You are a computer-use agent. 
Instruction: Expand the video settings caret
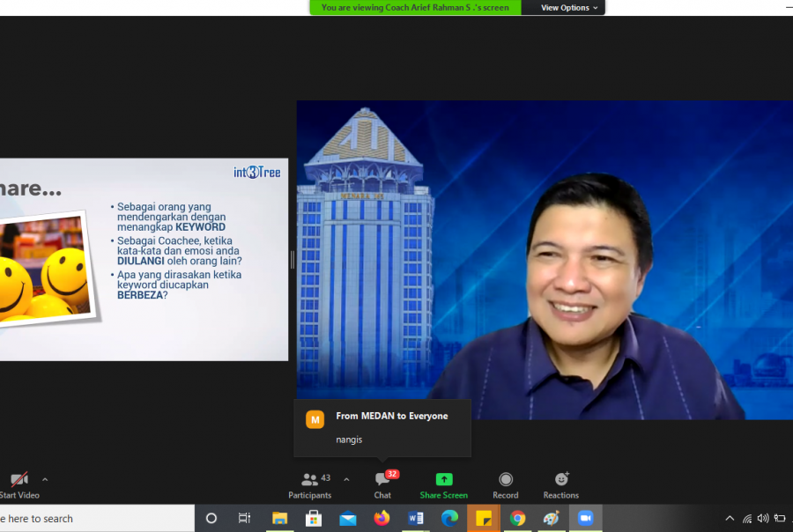click(45, 480)
